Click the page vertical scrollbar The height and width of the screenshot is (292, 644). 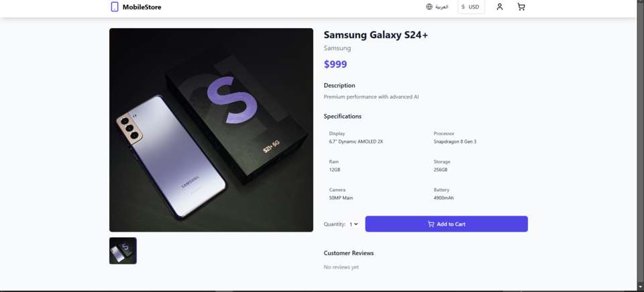click(640, 145)
